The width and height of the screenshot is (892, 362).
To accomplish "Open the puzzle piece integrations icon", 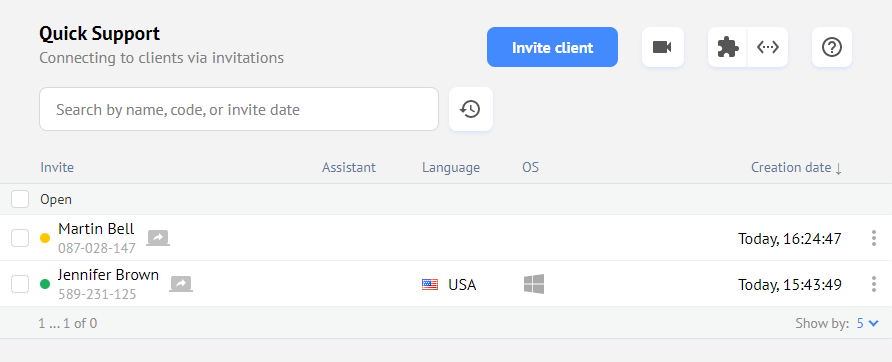I will click(728, 47).
